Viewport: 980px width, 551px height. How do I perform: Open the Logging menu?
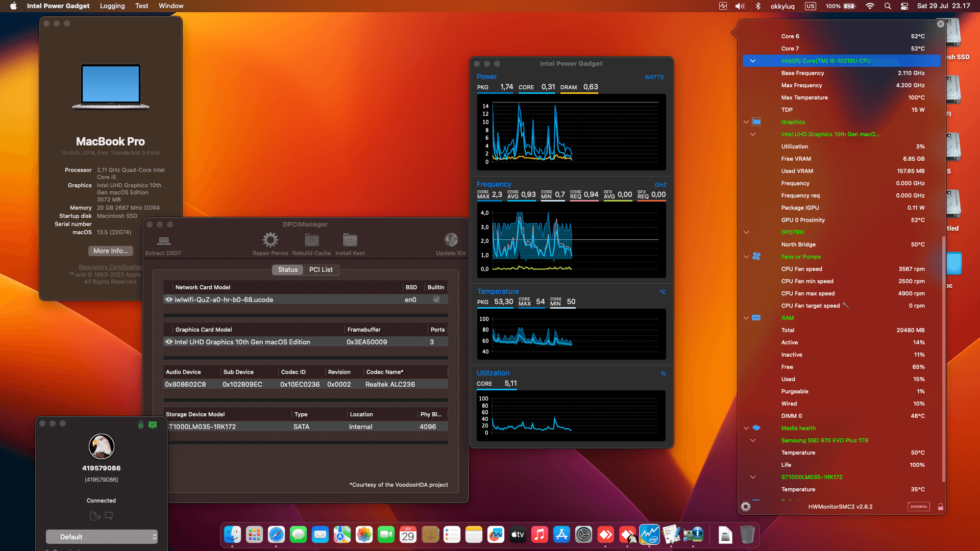point(112,6)
